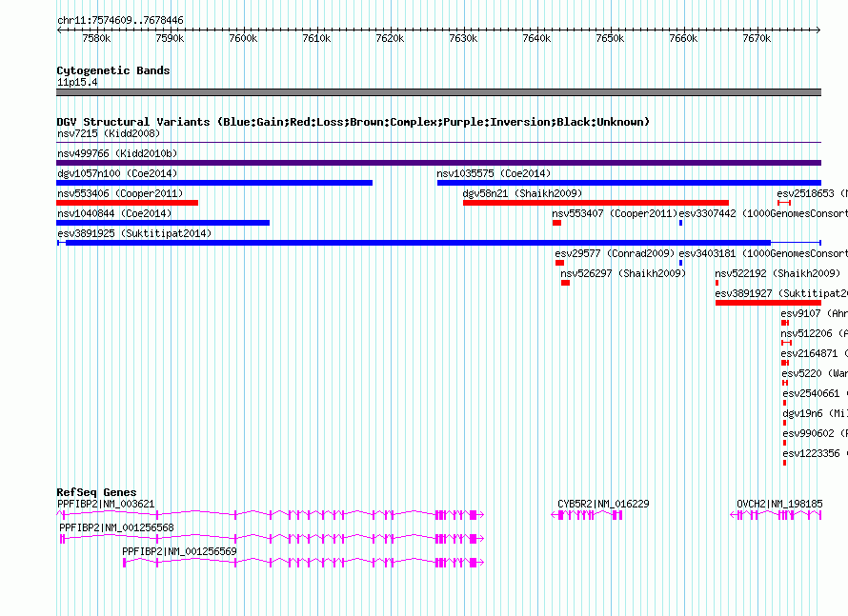
Task: Click the esv5220 variant label
Action: pos(815,373)
